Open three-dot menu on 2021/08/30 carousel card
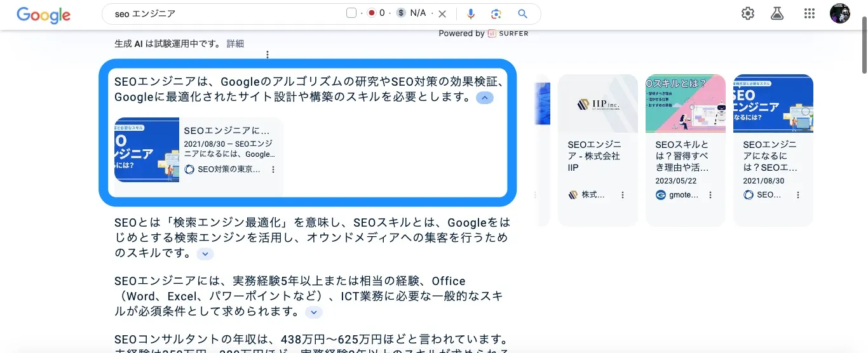Image resolution: width=868 pixels, height=353 pixels. pyautogui.click(x=798, y=195)
